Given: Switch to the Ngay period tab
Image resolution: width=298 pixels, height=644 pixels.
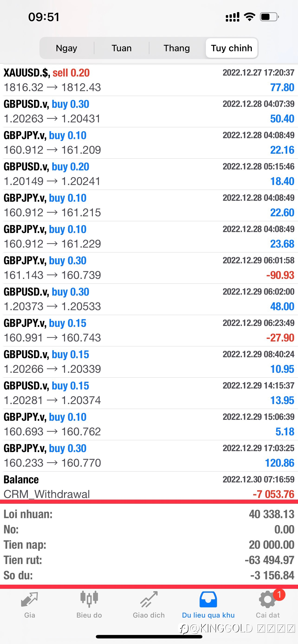Looking at the screenshot, I should tap(67, 48).
